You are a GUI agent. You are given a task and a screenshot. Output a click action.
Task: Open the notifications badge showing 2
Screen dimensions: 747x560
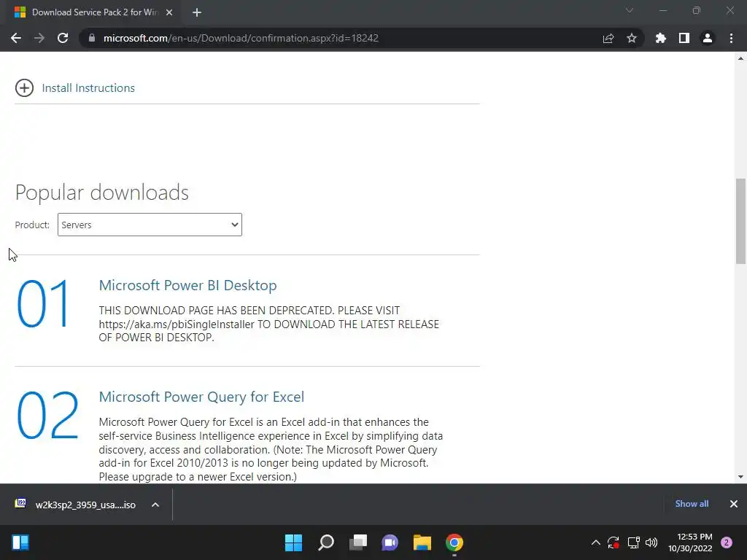(727, 542)
